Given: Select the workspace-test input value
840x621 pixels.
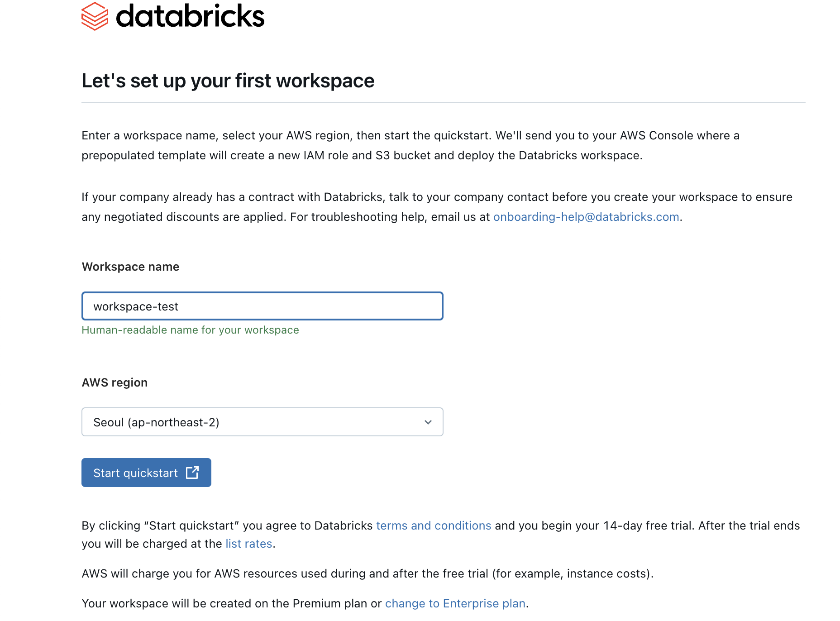Looking at the screenshot, I should pyautogui.click(x=136, y=306).
